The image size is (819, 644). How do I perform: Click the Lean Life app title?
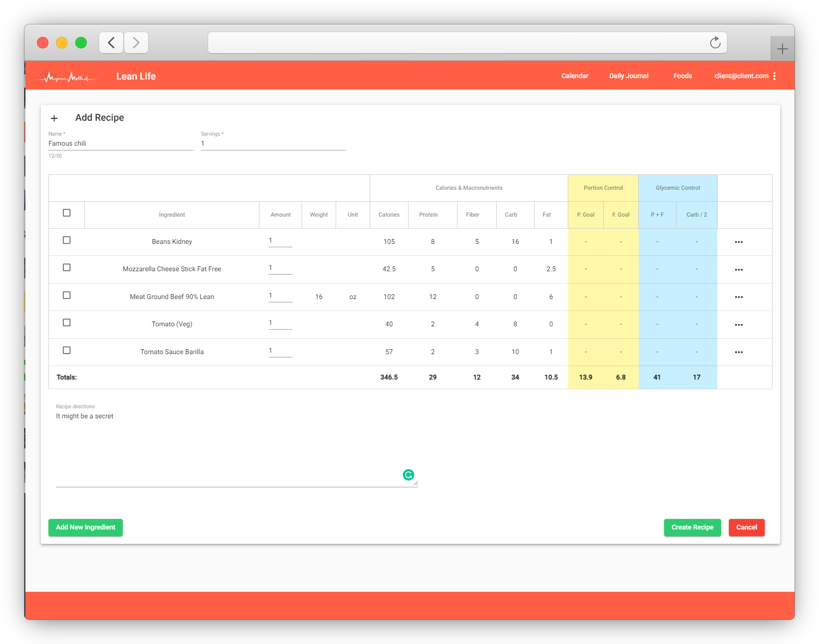[136, 76]
